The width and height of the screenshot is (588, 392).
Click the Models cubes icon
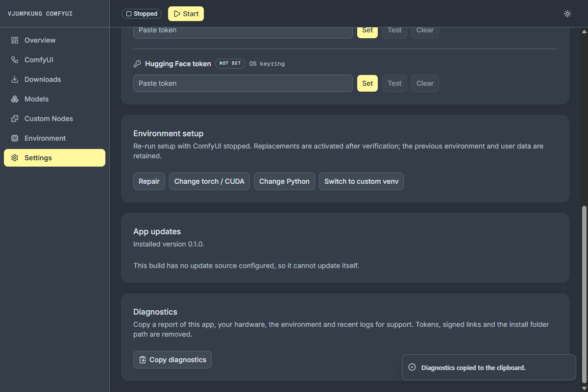(x=15, y=99)
